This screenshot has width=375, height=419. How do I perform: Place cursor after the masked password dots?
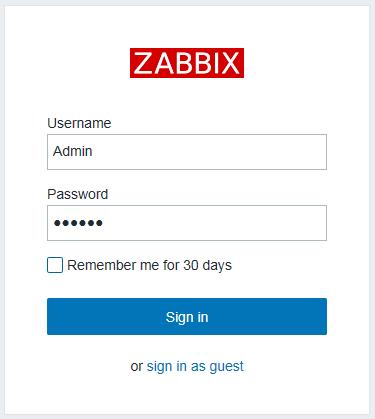[x=104, y=223]
